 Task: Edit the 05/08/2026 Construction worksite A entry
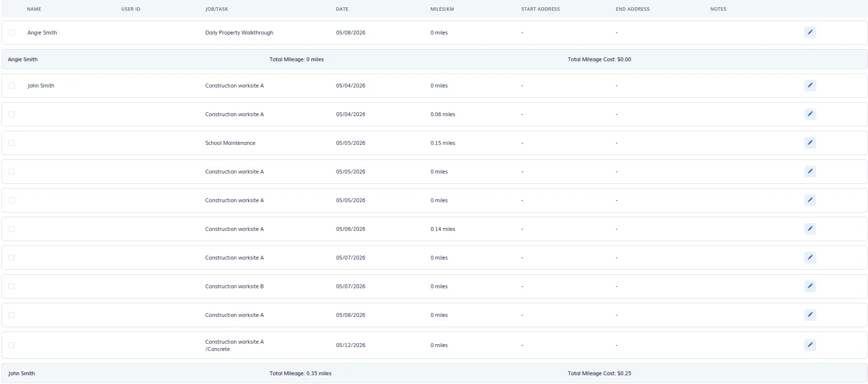(810, 315)
